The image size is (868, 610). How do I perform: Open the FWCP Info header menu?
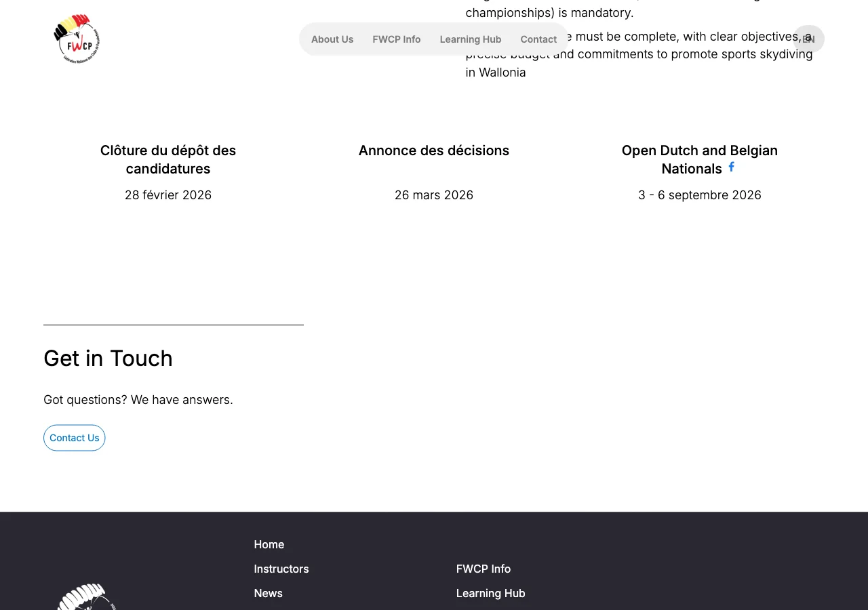397,39
